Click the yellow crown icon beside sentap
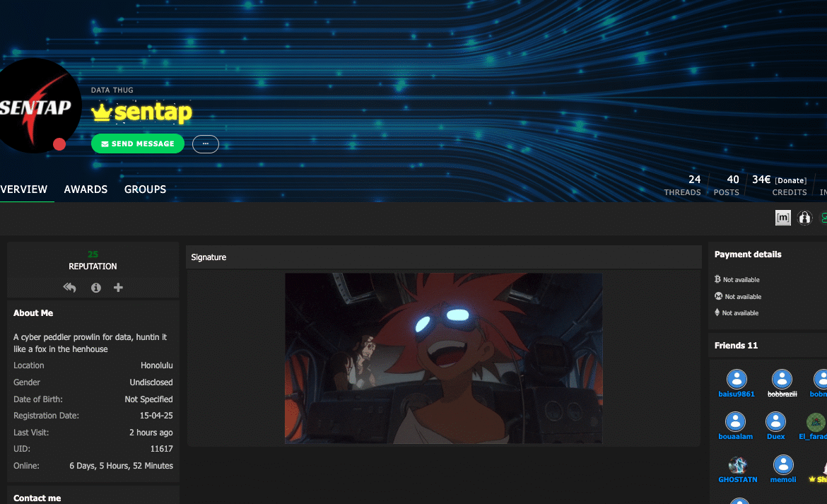The image size is (827, 504). pyautogui.click(x=102, y=112)
